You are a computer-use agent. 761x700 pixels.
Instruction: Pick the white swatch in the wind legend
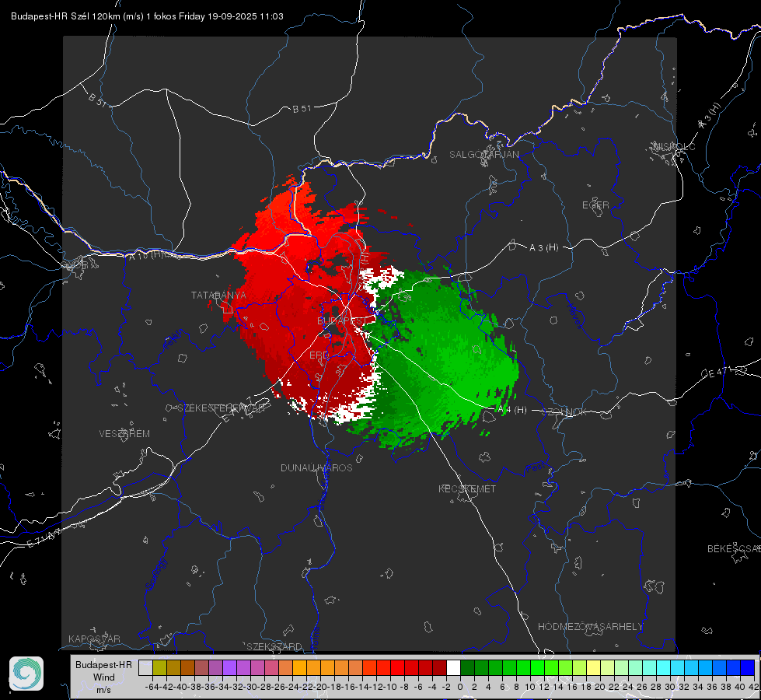[x=453, y=667]
